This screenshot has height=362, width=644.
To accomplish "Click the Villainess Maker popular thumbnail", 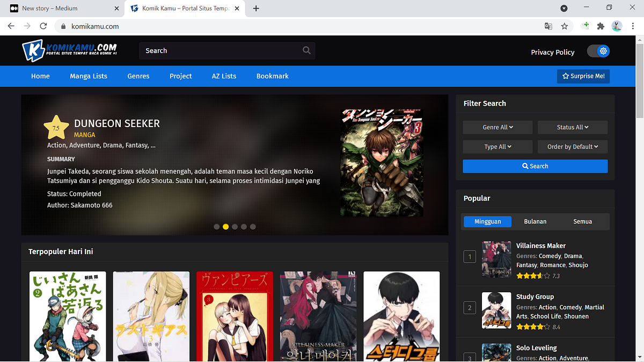I will click(496, 260).
